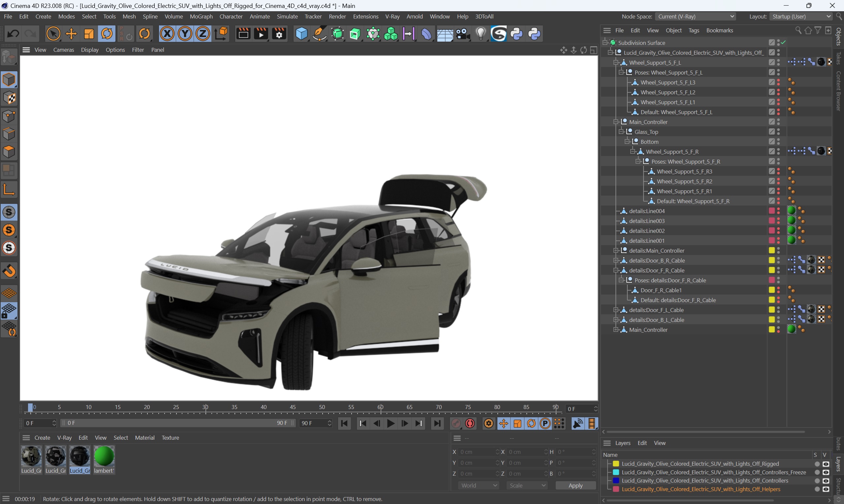Open the MoGraph menu
The width and height of the screenshot is (844, 504).
[x=201, y=16]
